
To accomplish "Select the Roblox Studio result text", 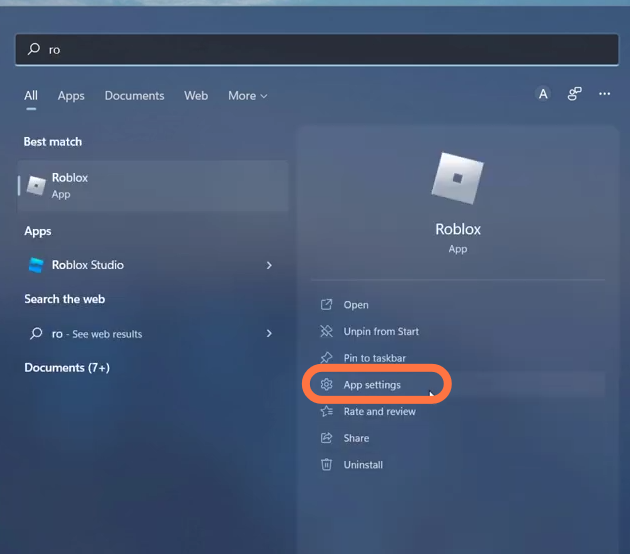I will point(88,265).
